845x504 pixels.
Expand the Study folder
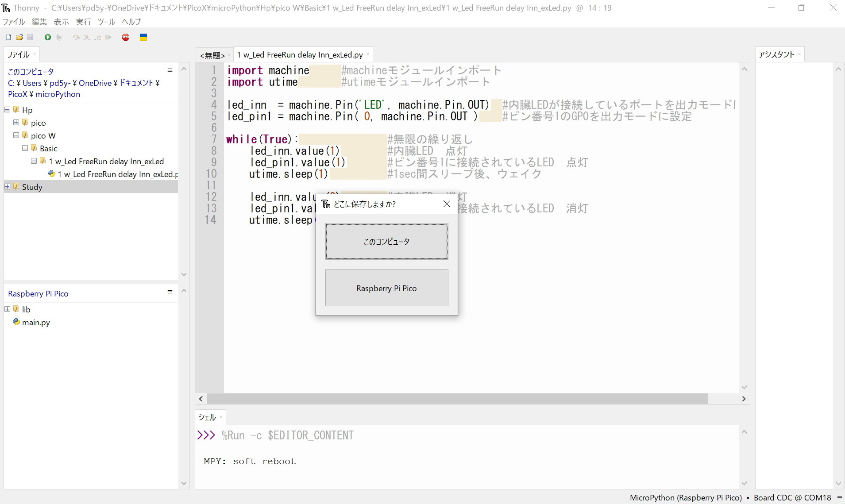pos(8,187)
